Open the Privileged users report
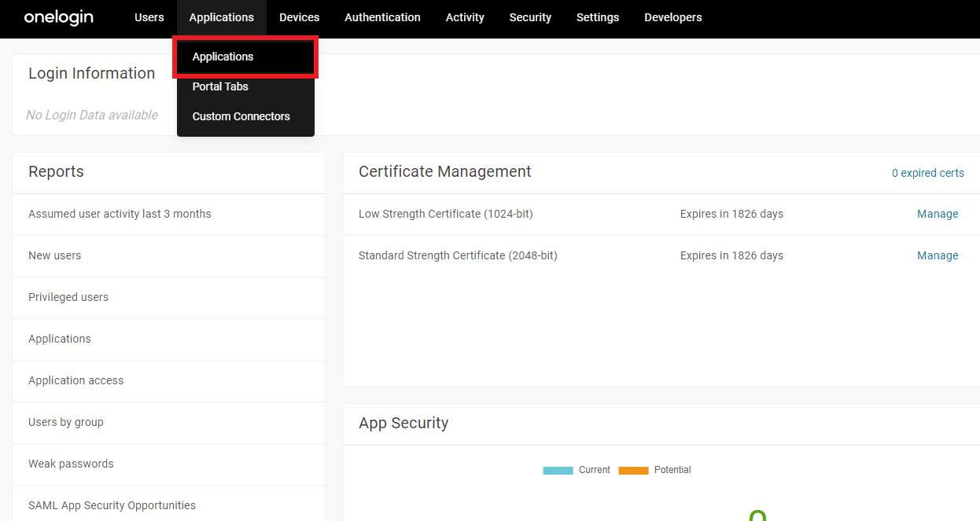Viewport: 980px width, 521px height. [69, 297]
